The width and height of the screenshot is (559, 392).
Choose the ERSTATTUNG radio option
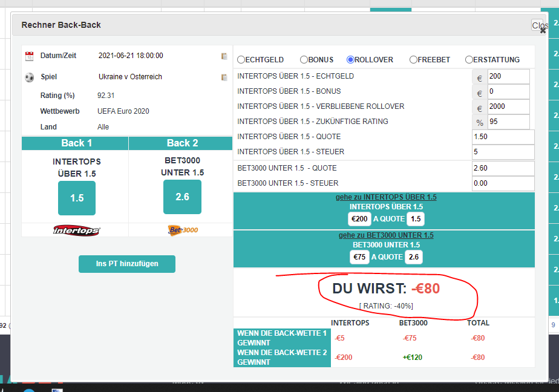(x=469, y=60)
